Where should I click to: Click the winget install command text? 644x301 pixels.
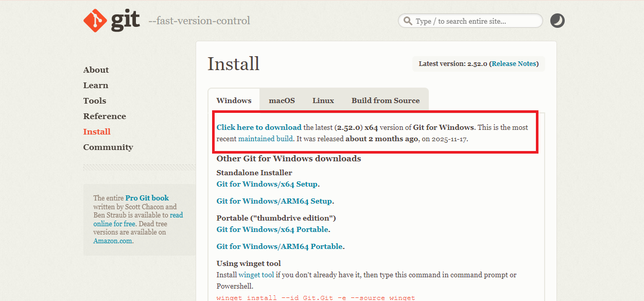pos(316,297)
